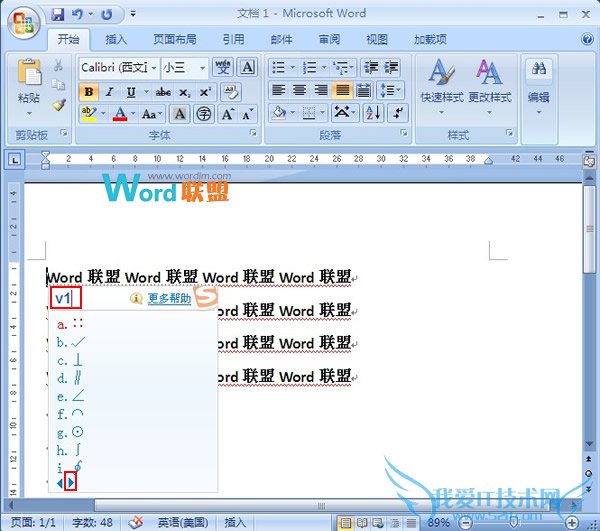Image resolution: width=600 pixels, height=531 pixels.
Task: Switch to the 审阅 tab
Action: point(329,39)
